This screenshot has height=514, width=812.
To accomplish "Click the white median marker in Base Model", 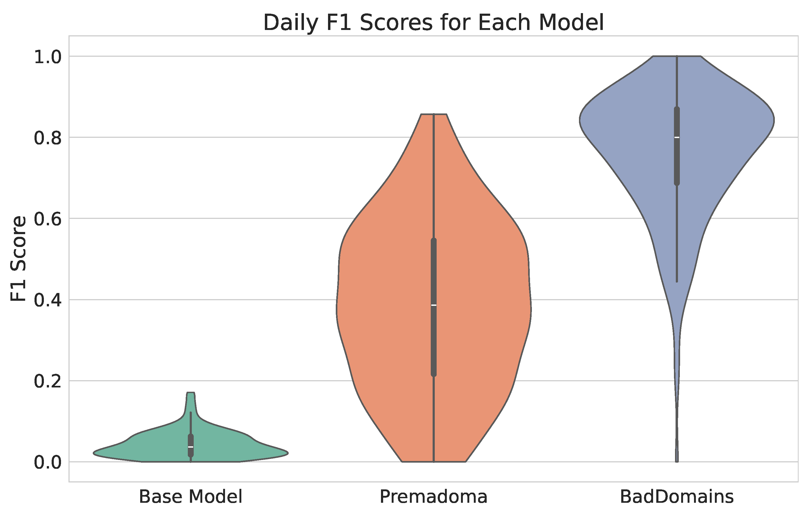I will point(190,447).
